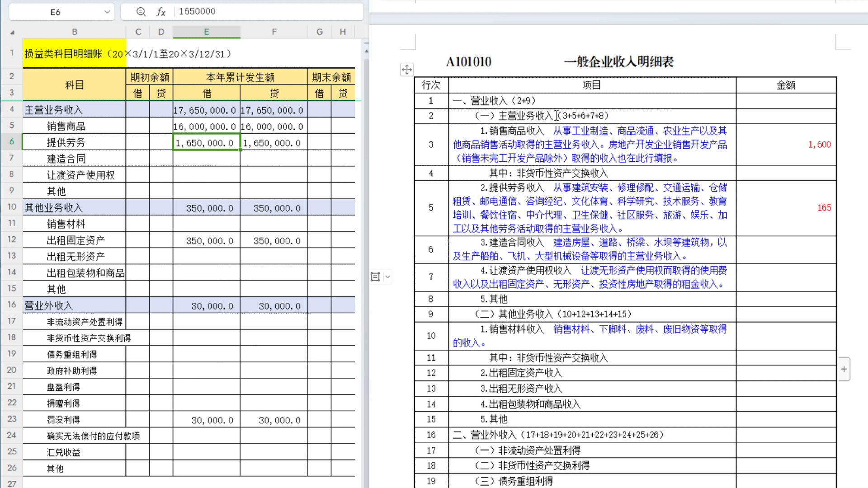Click '（一）非流动资产处置利得' in document row 17

coord(528,450)
